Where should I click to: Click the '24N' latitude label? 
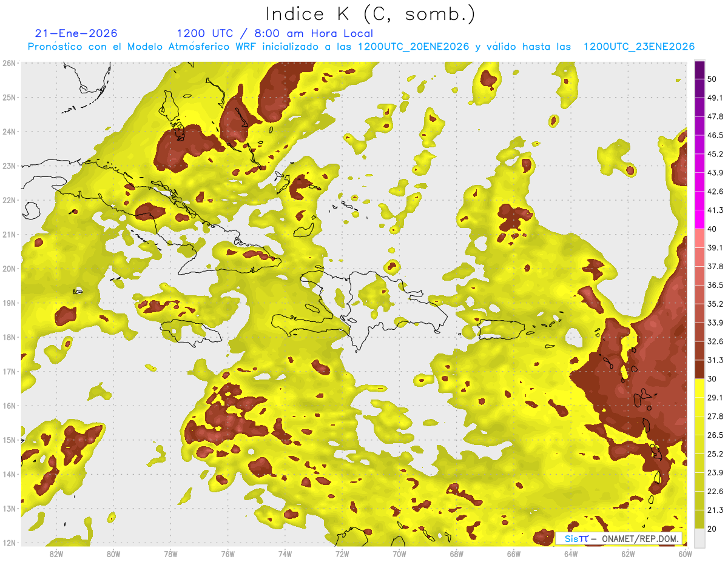click(9, 132)
